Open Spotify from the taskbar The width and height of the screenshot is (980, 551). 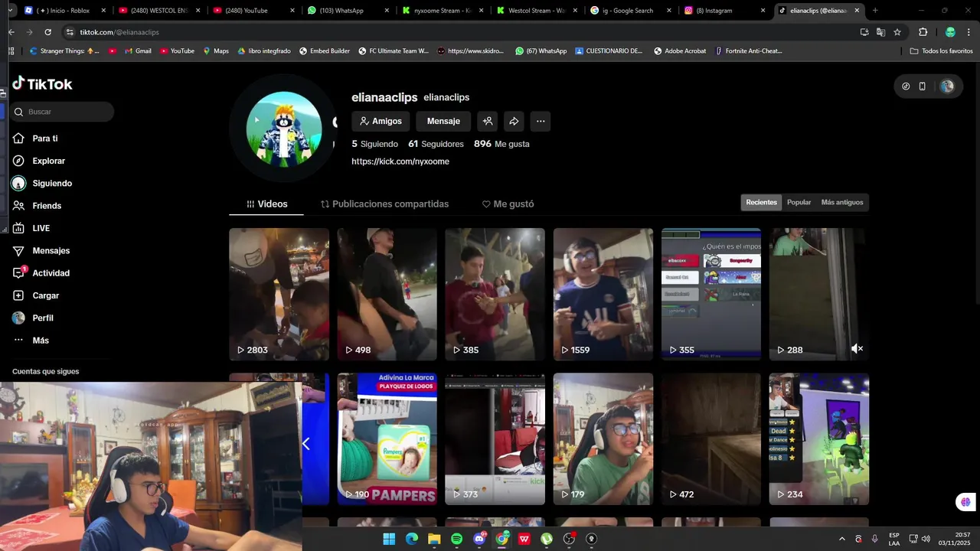click(456, 539)
